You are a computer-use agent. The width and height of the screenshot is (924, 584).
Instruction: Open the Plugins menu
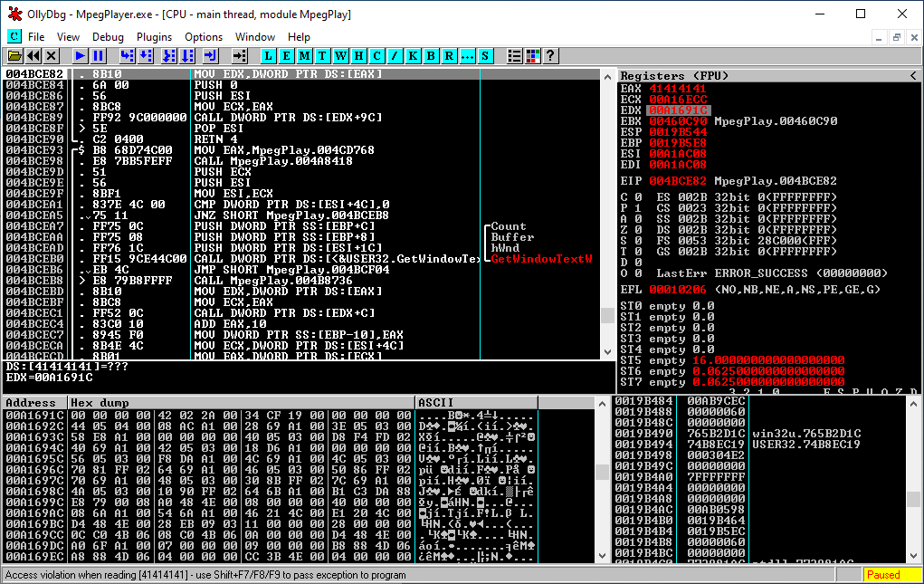[155, 36]
